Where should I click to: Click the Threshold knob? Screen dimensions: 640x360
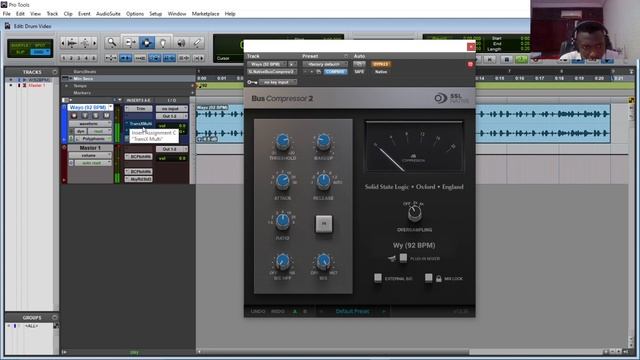pos(282,142)
